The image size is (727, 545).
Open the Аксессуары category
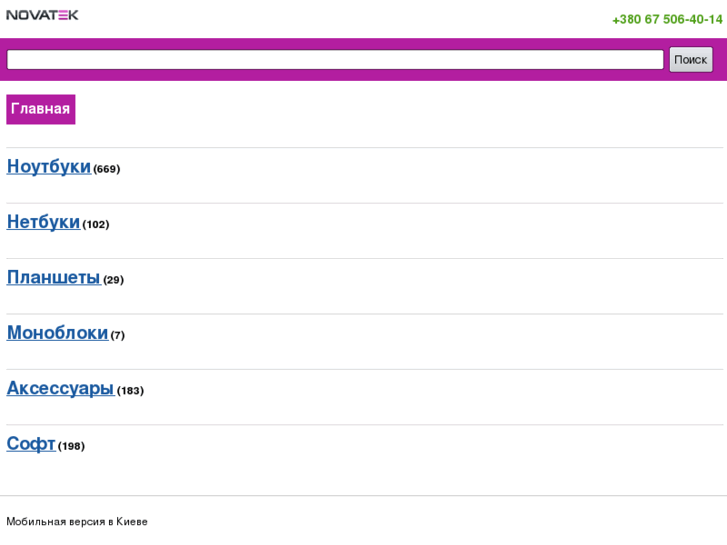pos(60,389)
